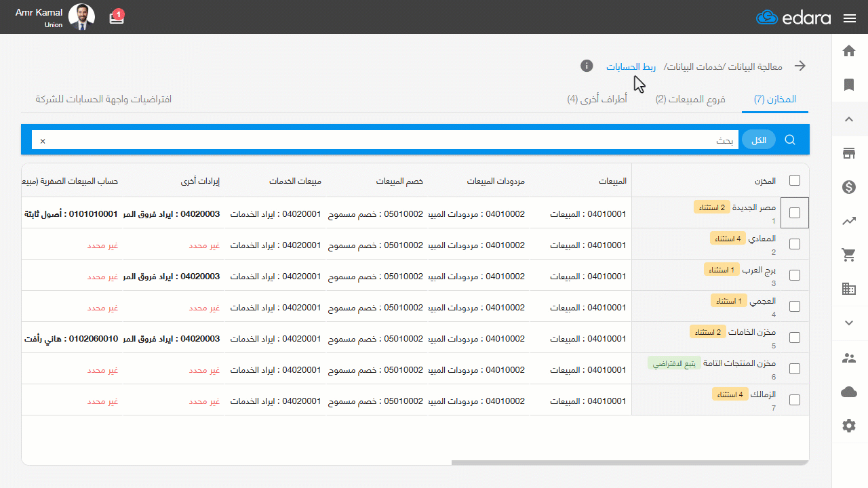Click the بحث search input field

point(387,140)
